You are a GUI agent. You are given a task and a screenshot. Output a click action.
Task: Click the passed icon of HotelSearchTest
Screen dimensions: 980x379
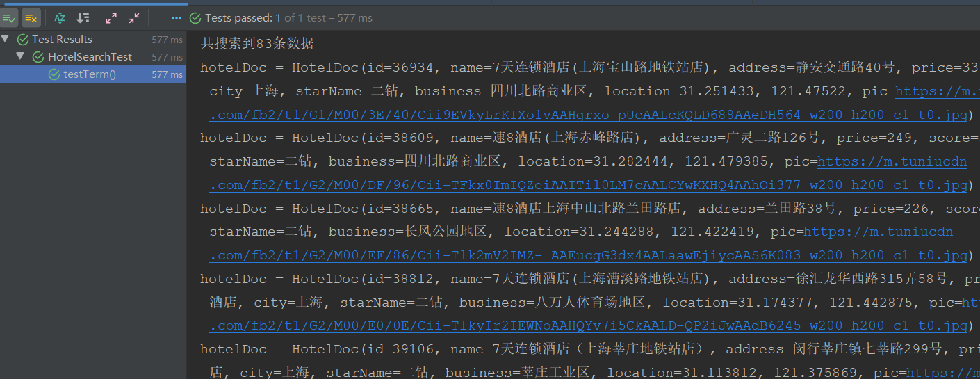pyautogui.click(x=38, y=57)
